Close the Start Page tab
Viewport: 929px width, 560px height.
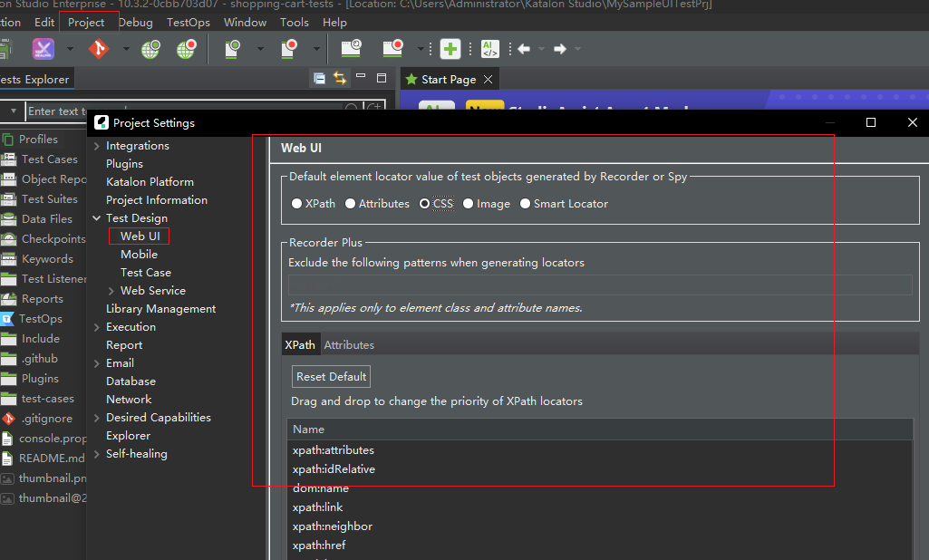489,80
